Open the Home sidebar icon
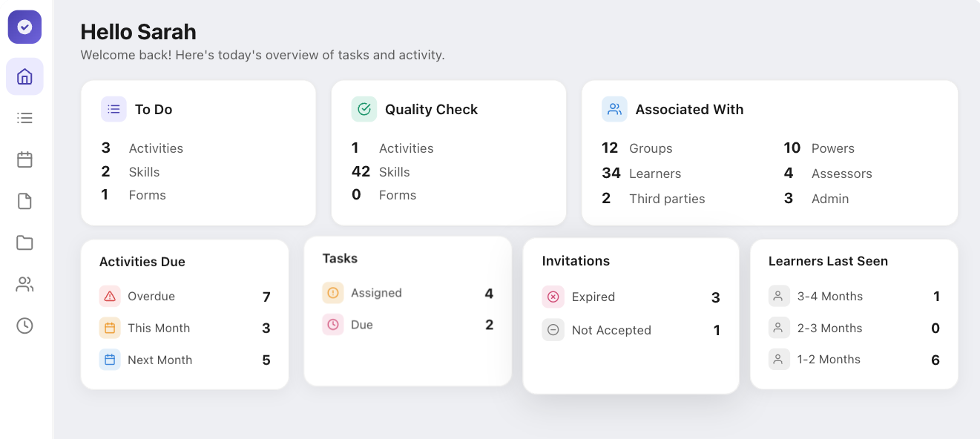Screen dimensions: 980x439 click(x=24, y=76)
